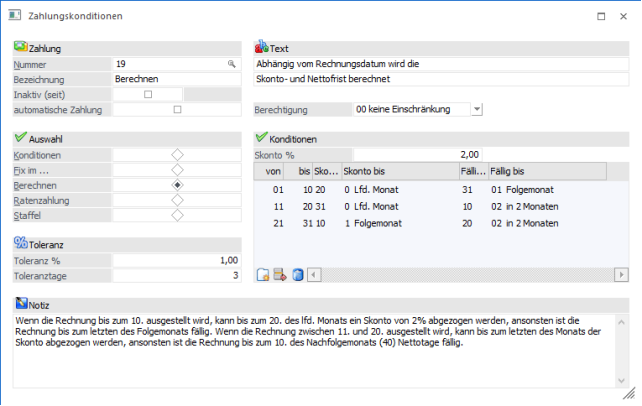
Task: Tick the automatische Zahlung checkbox
Action: [x=177, y=109]
